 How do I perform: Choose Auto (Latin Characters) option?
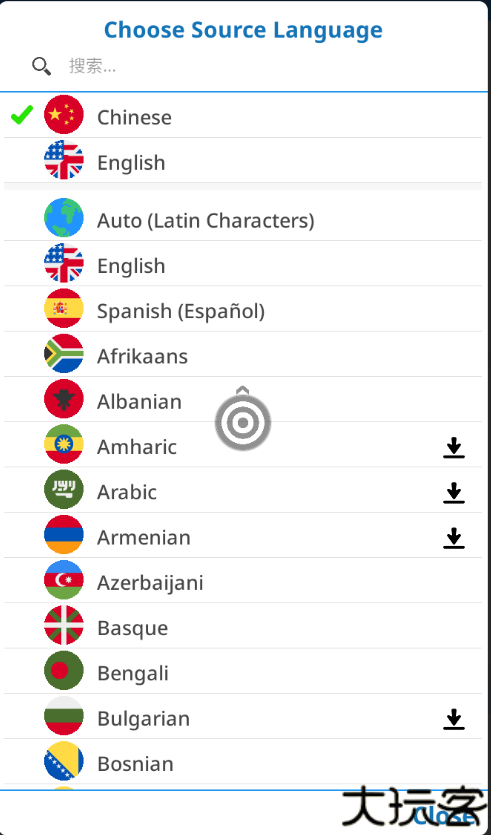pyautogui.click(x=243, y=218)
